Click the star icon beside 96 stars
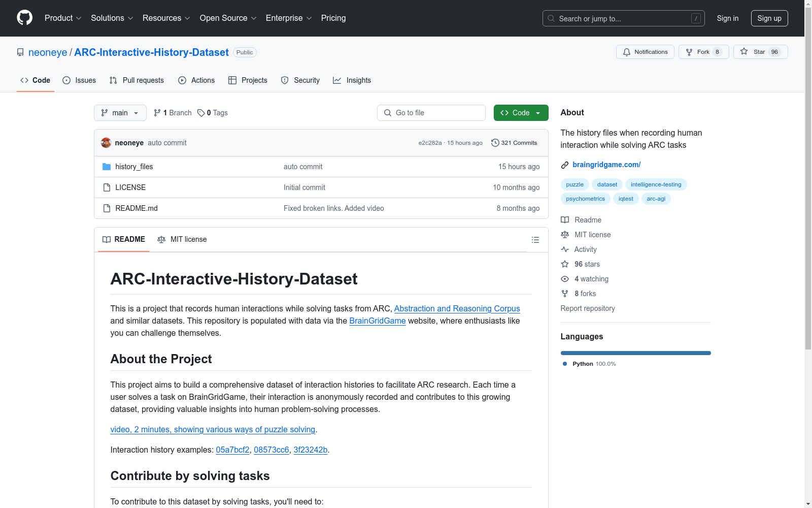The height and width of the screenshot is (508, 812). 565,264
